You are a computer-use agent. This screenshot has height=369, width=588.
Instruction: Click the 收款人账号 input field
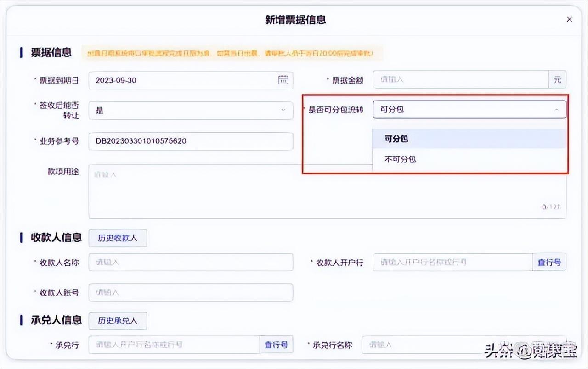tap(190, 292)
